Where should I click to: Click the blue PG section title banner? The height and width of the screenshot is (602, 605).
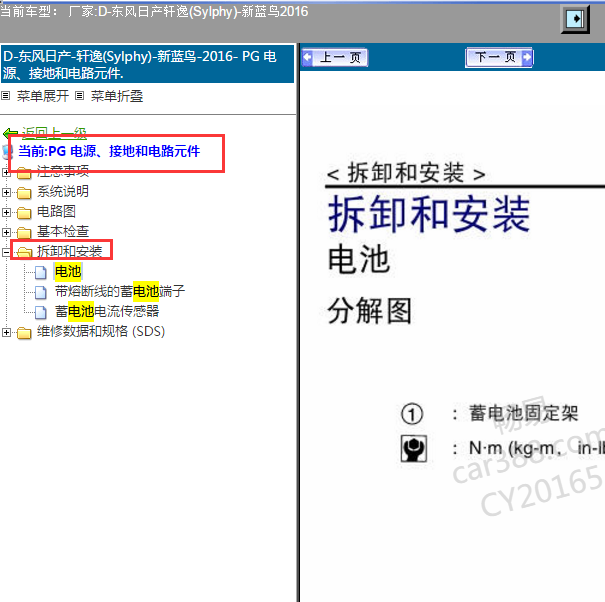pyautogui.click(x=147, y=64)
